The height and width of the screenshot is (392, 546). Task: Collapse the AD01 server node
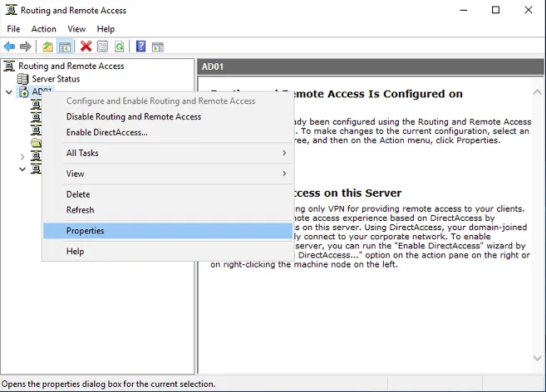pos(8,92)
